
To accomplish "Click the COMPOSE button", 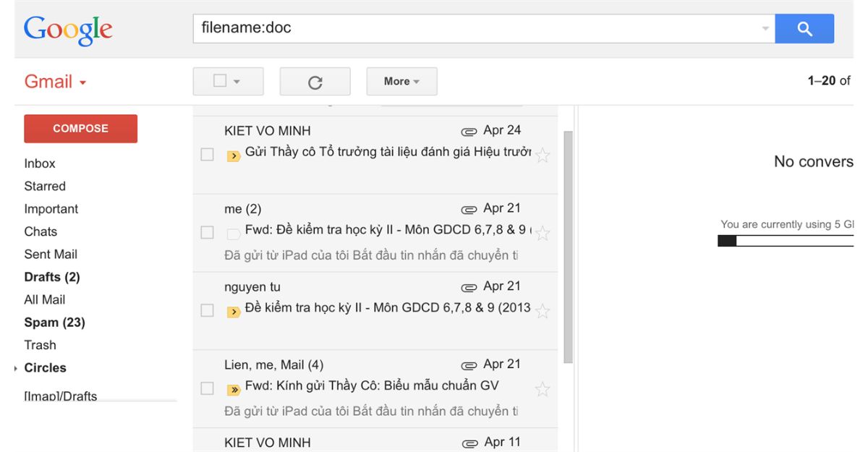I will tap(80, 129).
